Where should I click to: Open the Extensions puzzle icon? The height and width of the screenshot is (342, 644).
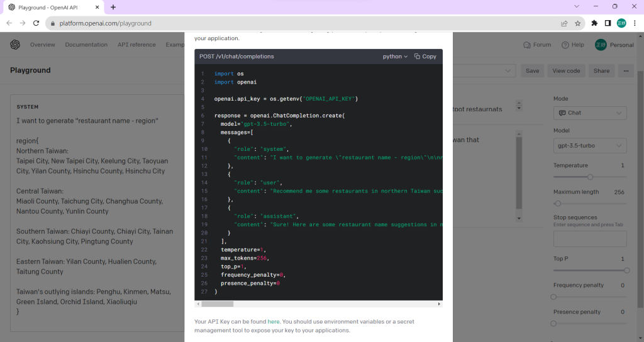click(594, 23)
